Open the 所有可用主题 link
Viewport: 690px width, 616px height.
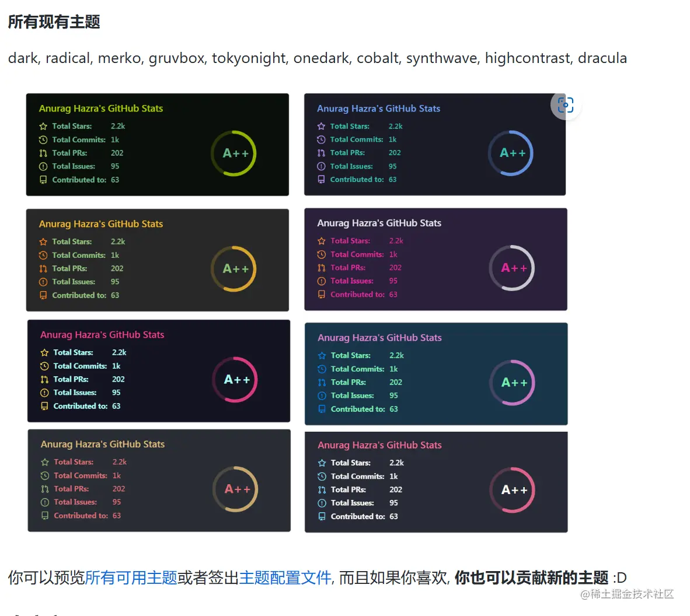[x=131, y=577]
